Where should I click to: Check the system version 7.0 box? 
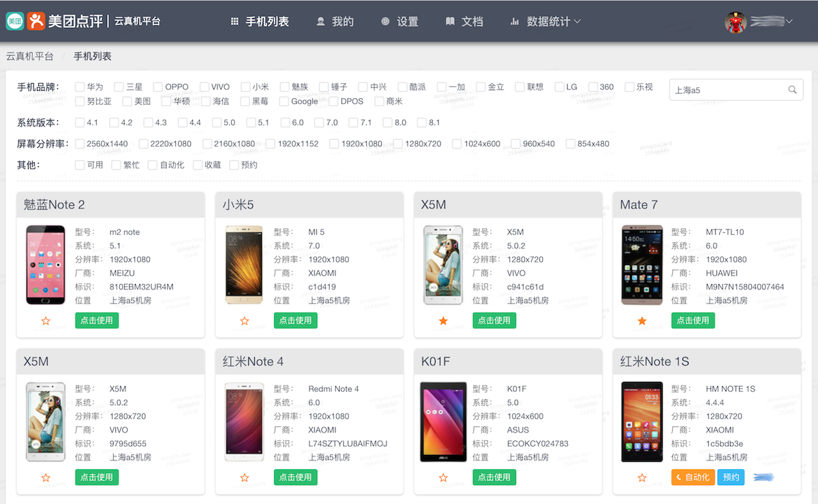(x=319, y=123)
